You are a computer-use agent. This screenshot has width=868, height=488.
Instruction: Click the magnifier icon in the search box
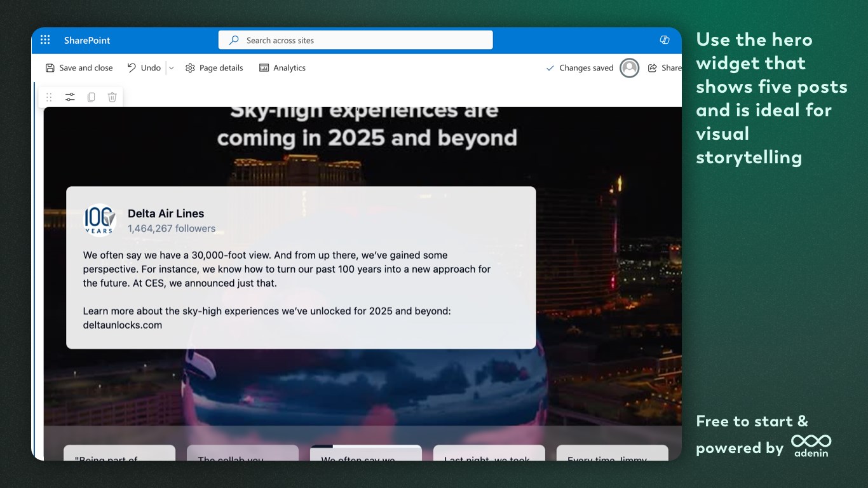(x=234, y=40)
